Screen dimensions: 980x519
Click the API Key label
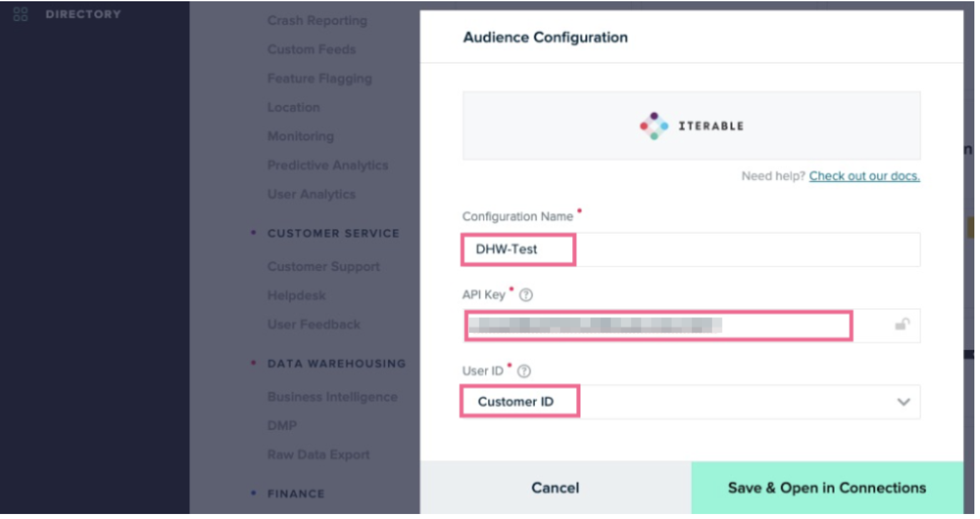tap(484, 295)
